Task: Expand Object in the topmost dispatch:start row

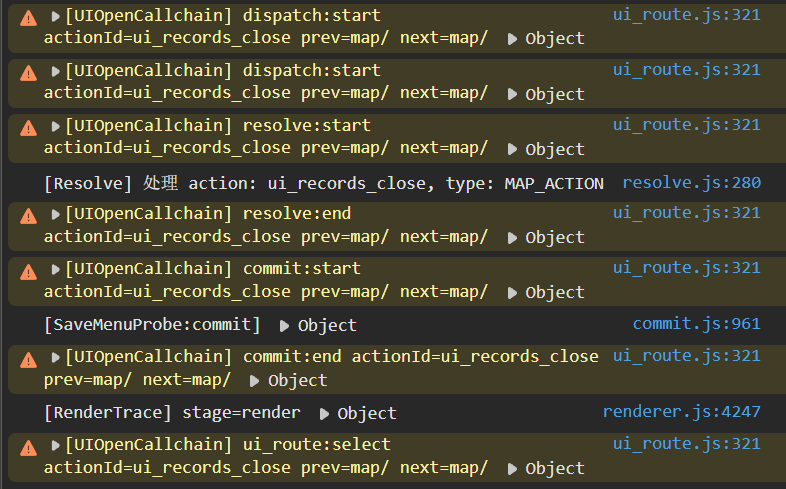Action: click(x=512, y=39)
